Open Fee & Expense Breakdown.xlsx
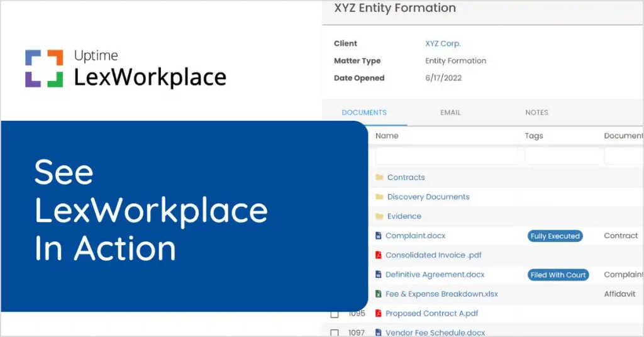Image resolution: width=644 pixels, height=337 pixels. coord(441,294)
